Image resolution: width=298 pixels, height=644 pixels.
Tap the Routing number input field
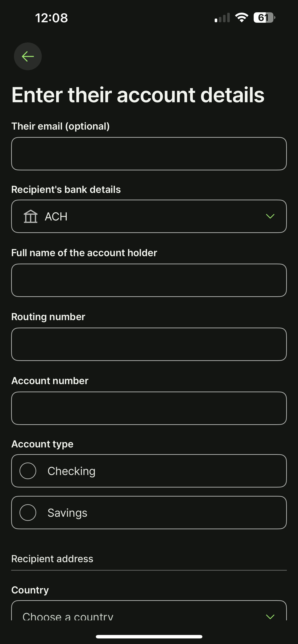[x=149, y=344]
